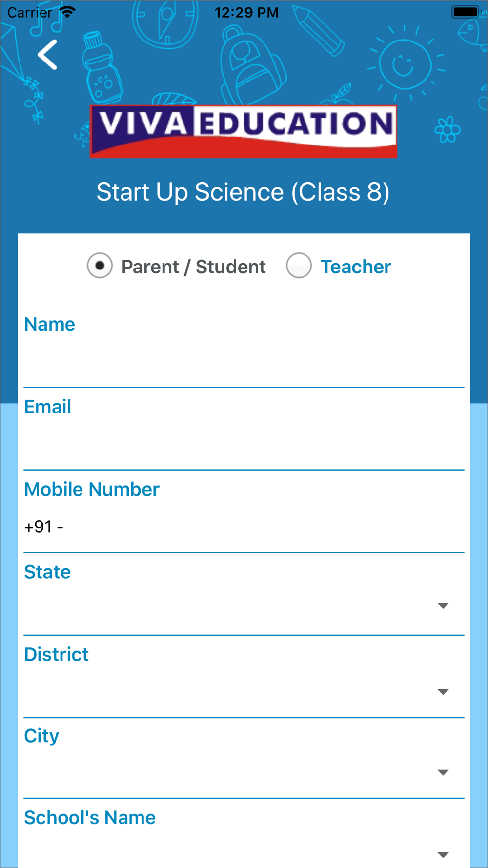The height and width of the screenshot is (868, 488).
Task: Tap the flower doodle beside logo
Action: pos(447,129)
